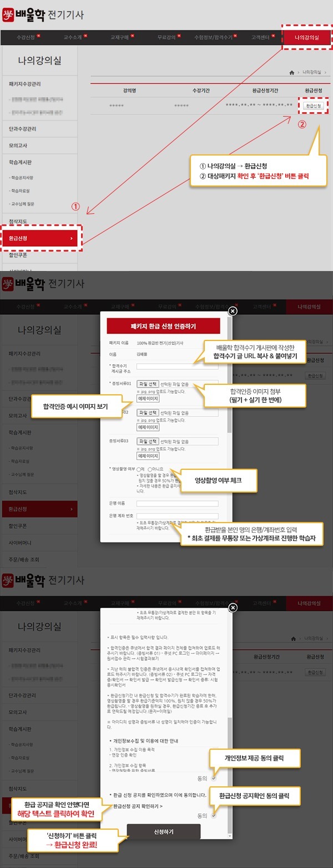Image resolution: width=333 pixels, height=868 pixels.
Task: Click 예제이미지 under 증빙서류01
Action: click(148, 399)
